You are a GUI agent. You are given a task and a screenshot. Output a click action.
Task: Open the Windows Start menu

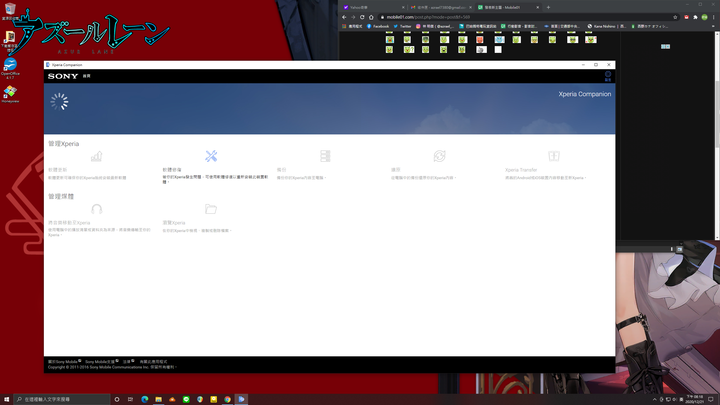[x=6, y=399]
